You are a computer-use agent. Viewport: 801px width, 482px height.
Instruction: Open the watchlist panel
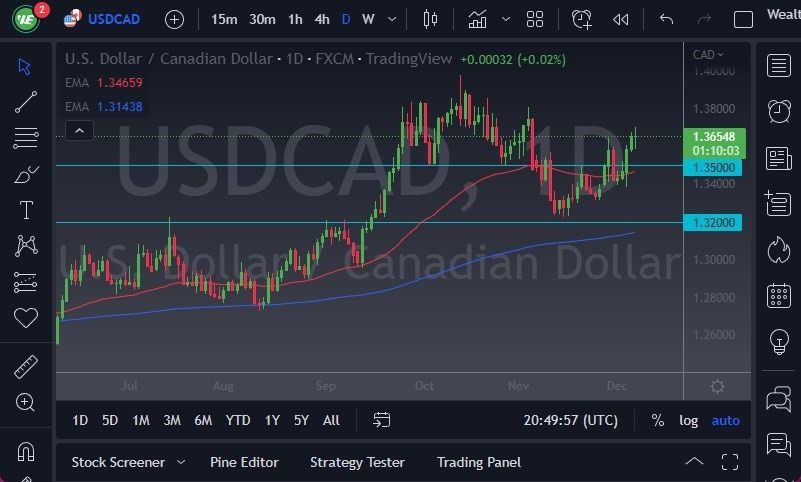click(779, 65)
